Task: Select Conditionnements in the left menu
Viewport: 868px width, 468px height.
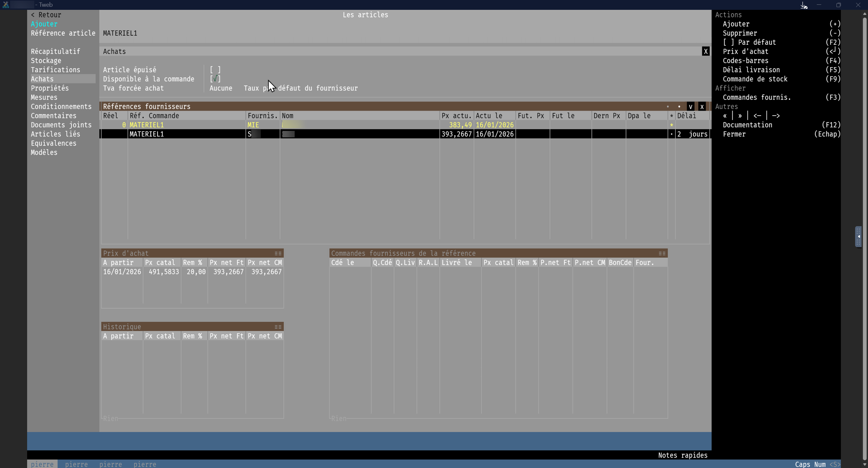Action: (x=61, y=106)
